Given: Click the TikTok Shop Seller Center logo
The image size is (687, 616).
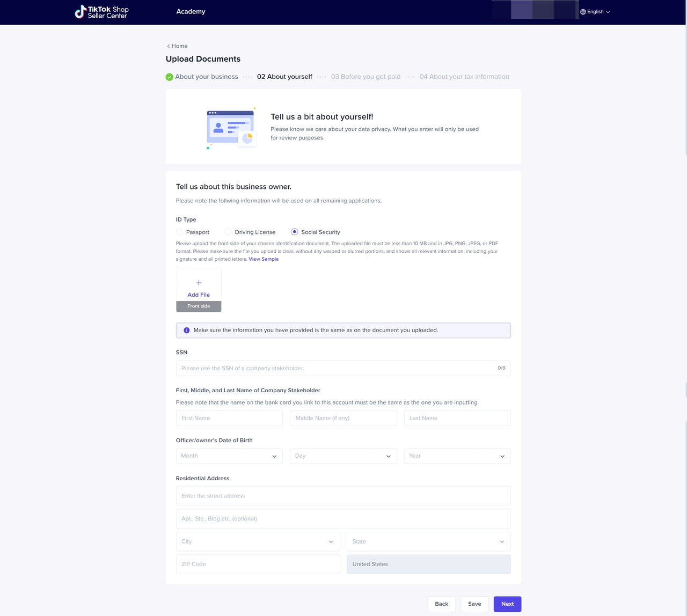Looking at the screenshot, I should point(101,12).
